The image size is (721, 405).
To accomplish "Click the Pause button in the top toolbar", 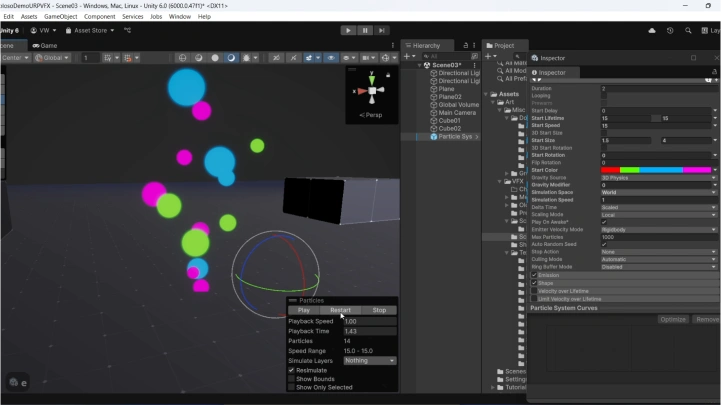I will (365, 30).
